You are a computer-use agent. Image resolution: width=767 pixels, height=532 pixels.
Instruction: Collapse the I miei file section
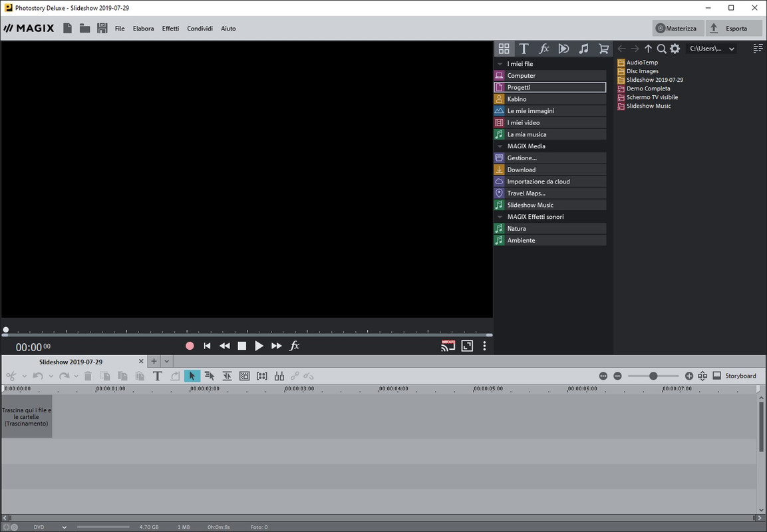[500, 64]
